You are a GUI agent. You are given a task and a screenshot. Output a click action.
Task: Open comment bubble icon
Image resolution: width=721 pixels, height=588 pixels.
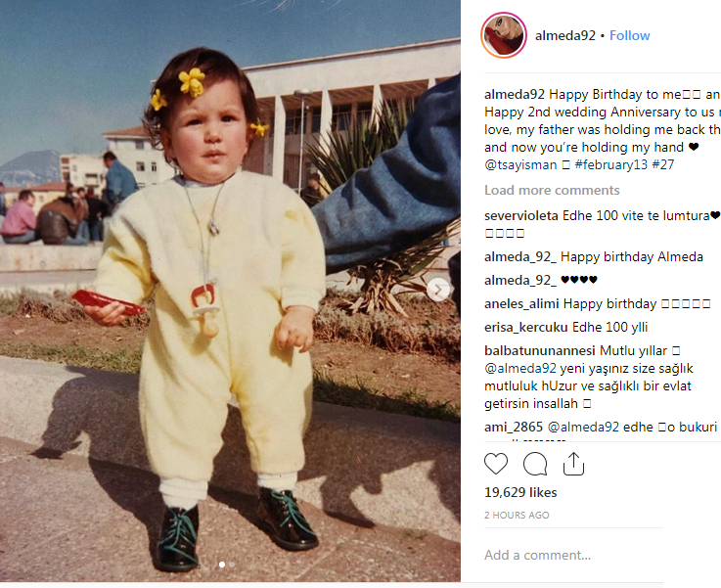(535, 464)
